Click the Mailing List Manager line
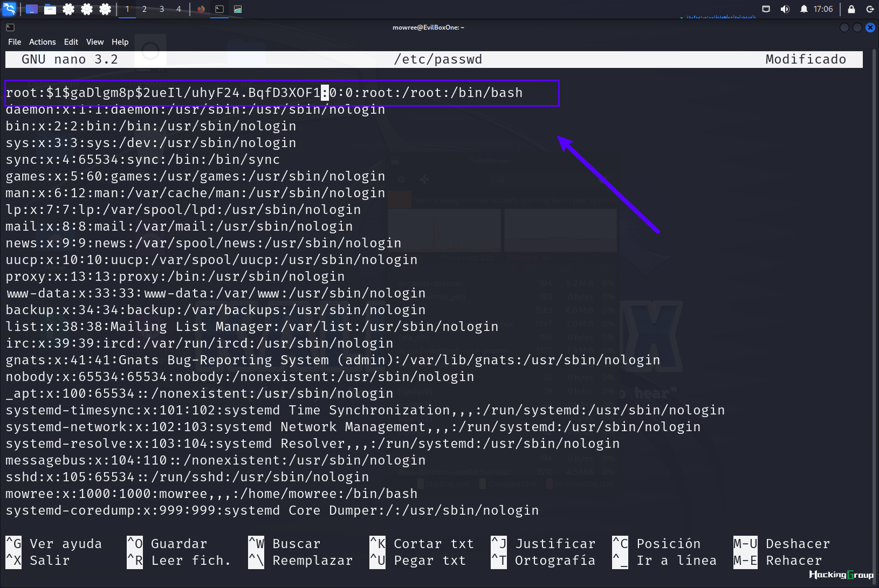 pyautogui.click(x=252, y=327)
